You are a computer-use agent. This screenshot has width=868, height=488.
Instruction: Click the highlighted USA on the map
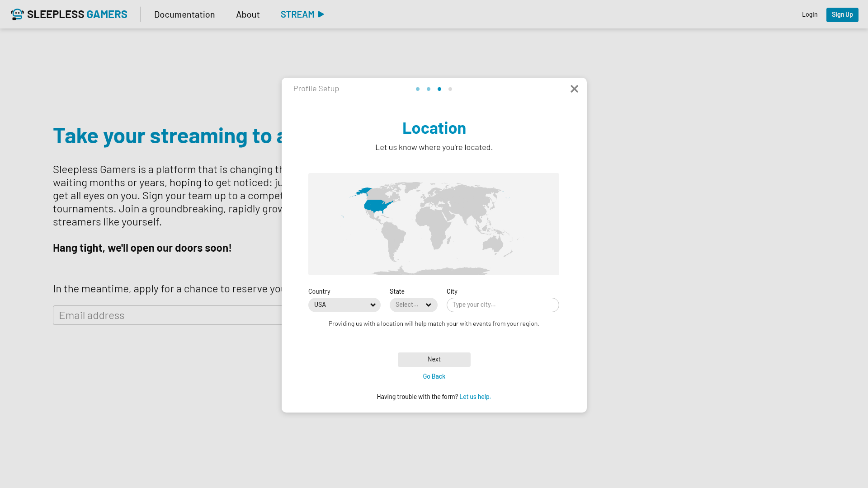point(377,206)
